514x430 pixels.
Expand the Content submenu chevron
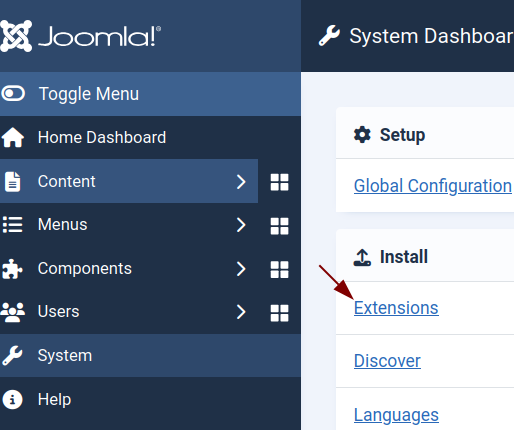click(241, 182)
